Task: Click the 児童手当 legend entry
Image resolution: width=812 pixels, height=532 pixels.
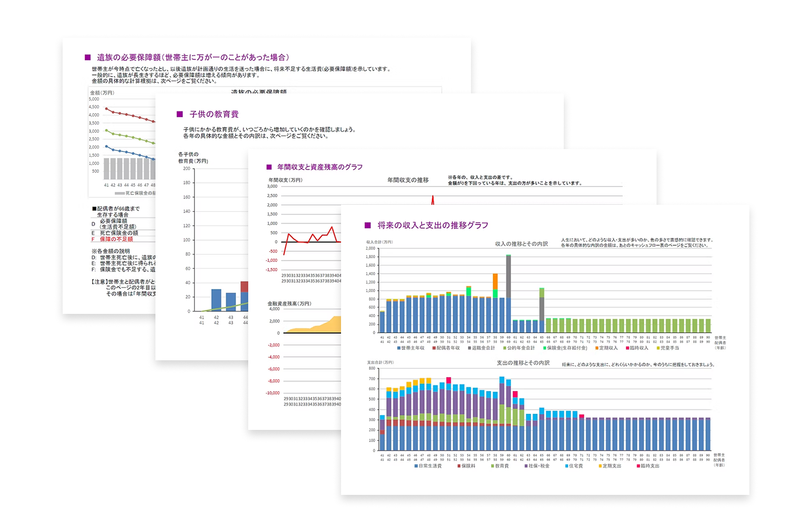Action: pyautogui.click(x=670, y=348)
